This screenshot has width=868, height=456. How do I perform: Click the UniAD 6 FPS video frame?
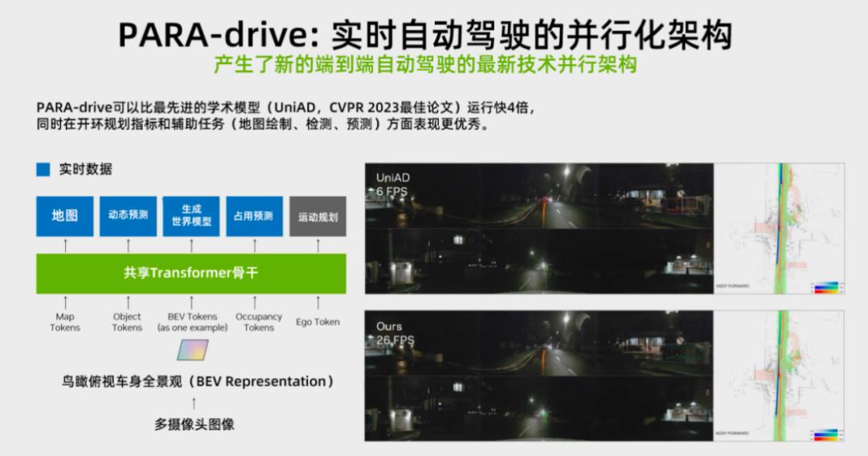click(539, 228)
